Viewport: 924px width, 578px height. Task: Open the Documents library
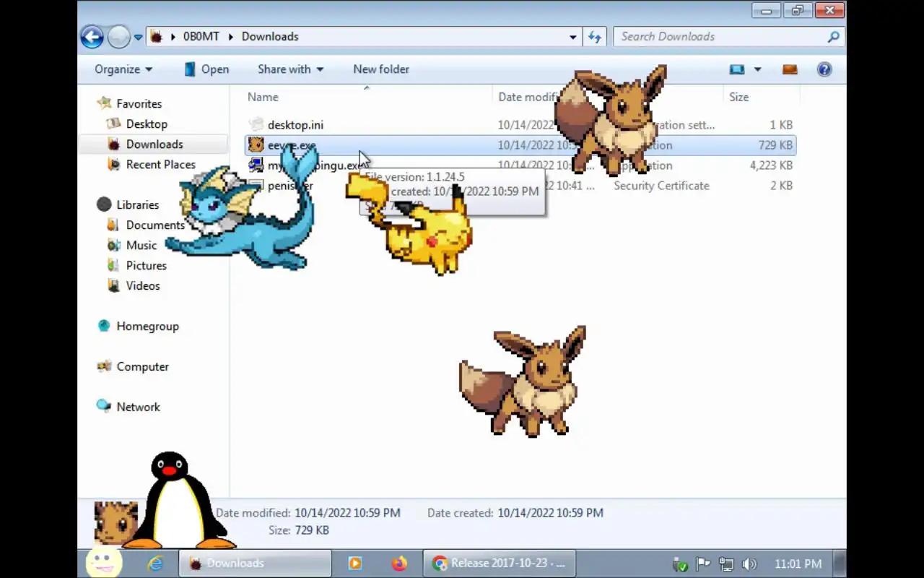coord(155,225)
